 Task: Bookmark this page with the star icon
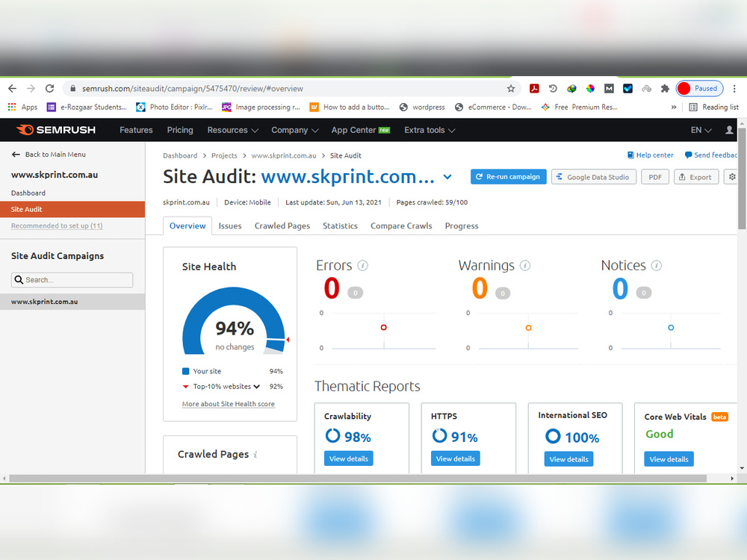[x=511, y=89]
